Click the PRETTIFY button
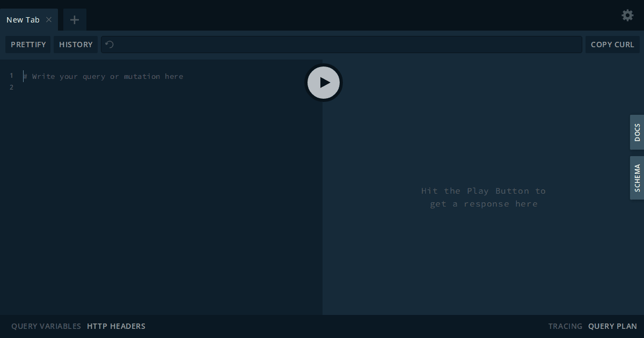Viewport: 644px width, 338px height. coord(28,45)
